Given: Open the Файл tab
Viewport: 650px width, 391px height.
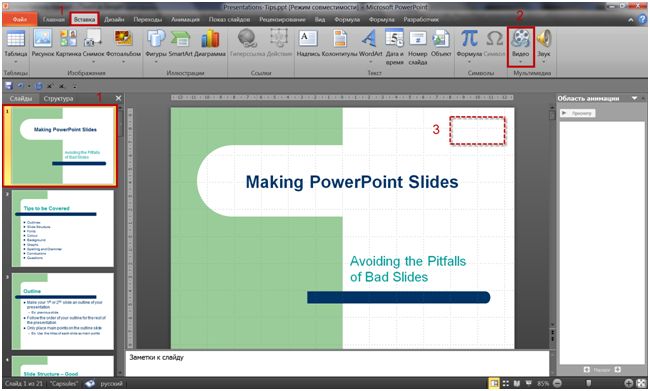Looking at the screenshot, I should click(x=19, y=19).
